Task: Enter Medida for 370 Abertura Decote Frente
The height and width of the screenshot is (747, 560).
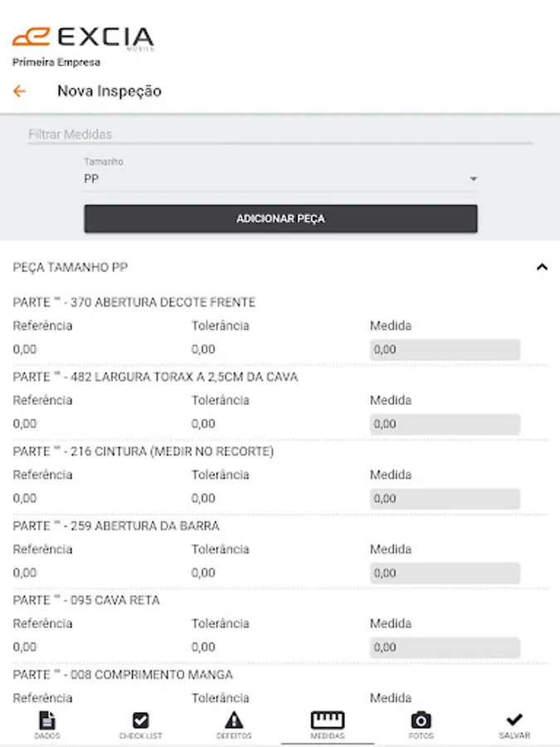Action: coord(445,349)
